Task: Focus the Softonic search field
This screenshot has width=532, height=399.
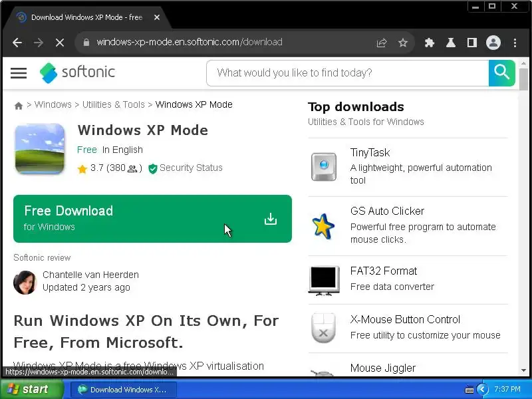Action: (347, 73)
